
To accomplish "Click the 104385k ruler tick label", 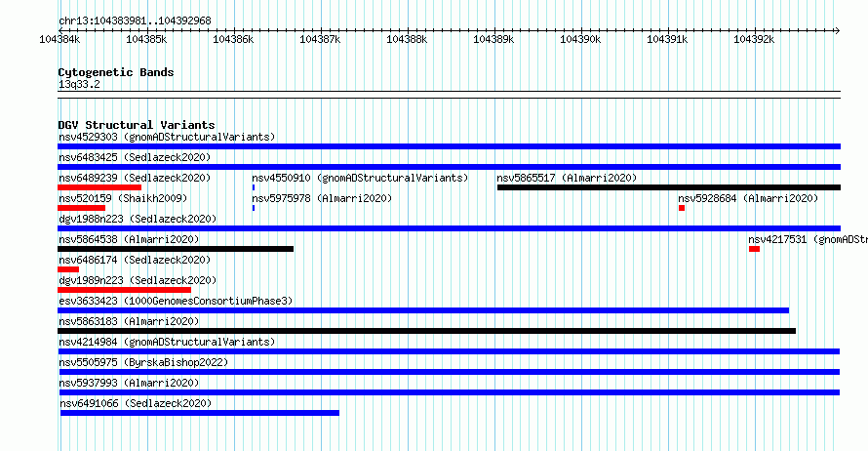I will tap(146, 39).
